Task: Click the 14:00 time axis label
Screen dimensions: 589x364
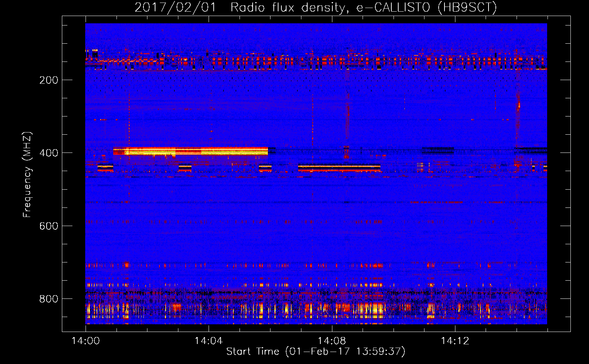Action: click(x=86, y=341)
